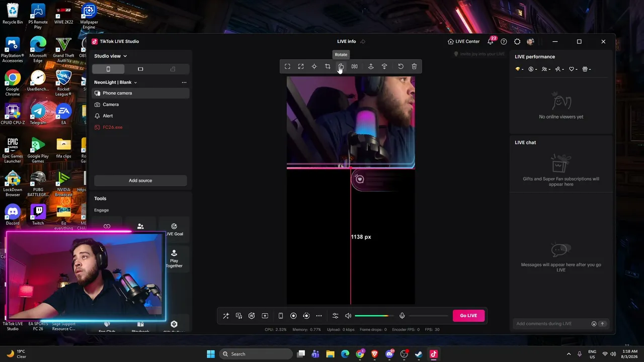The width and height of the screenshot is (644, 362).
Task: Reset the source transform with the undo arrow
Action: (x=400, y=66)
